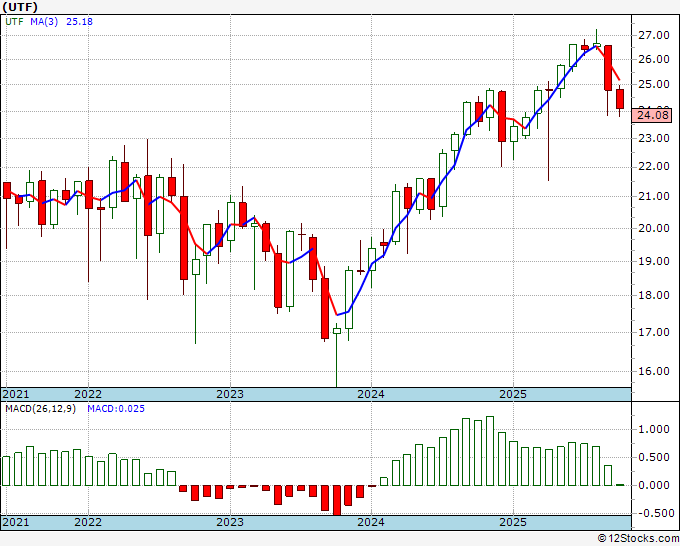Click the MACD(26,12,9) indicator label
The image size is (680, 546).
tap(40, 409)
